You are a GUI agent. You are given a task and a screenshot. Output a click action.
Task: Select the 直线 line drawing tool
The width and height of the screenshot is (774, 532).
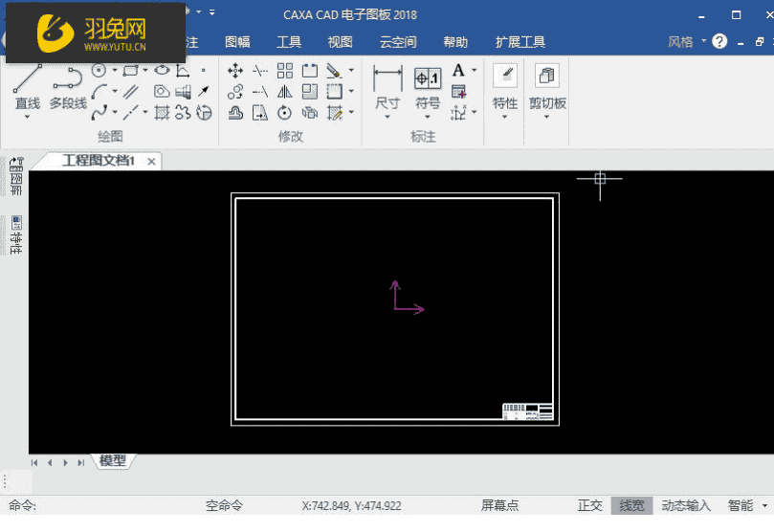click(x=28, y=86)
